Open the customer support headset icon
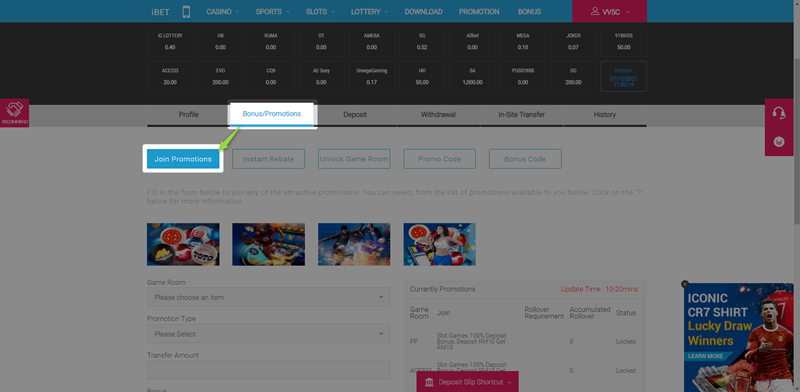Viewport: 800px width, 392px height. click(x=779, y=113)
